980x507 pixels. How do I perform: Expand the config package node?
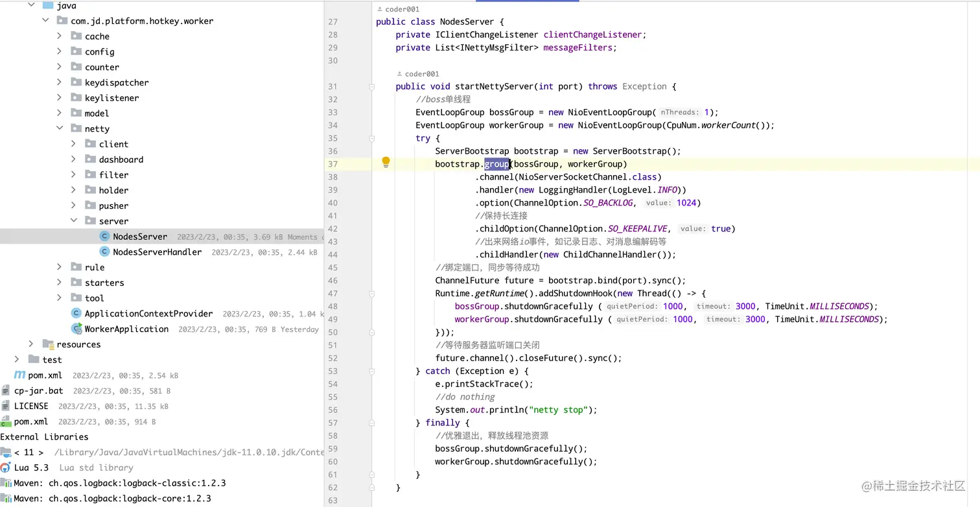[x=60, y=52]
